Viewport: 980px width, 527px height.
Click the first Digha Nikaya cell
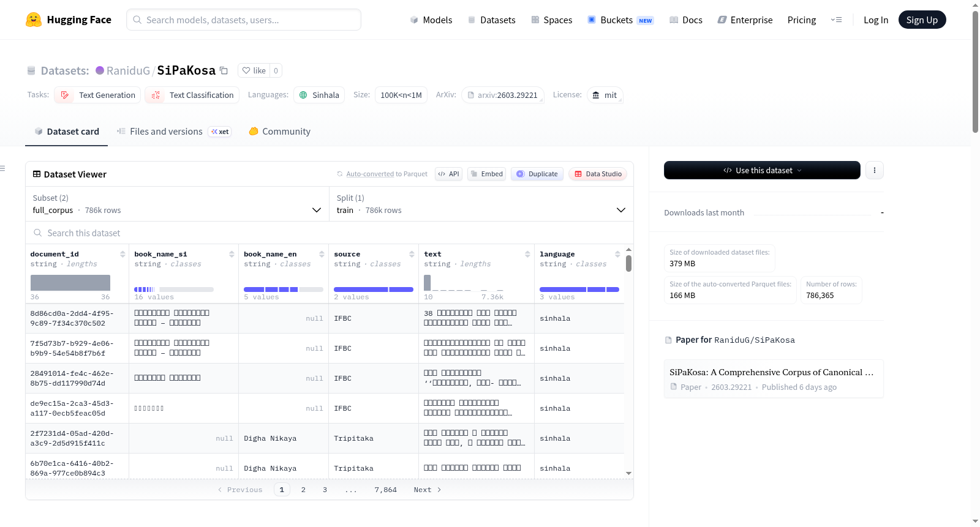click(284, 438)
